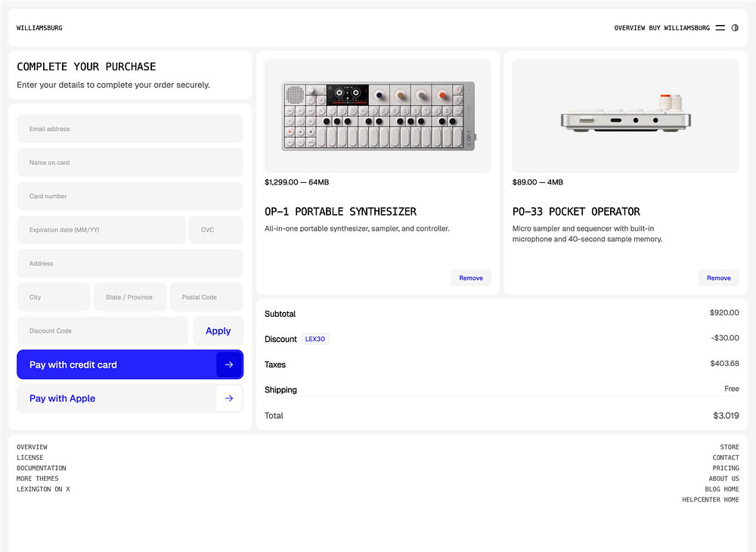Select the $89.00 — 4MB price text
This screenshot has width=756, height=552.
pos(538,182)
